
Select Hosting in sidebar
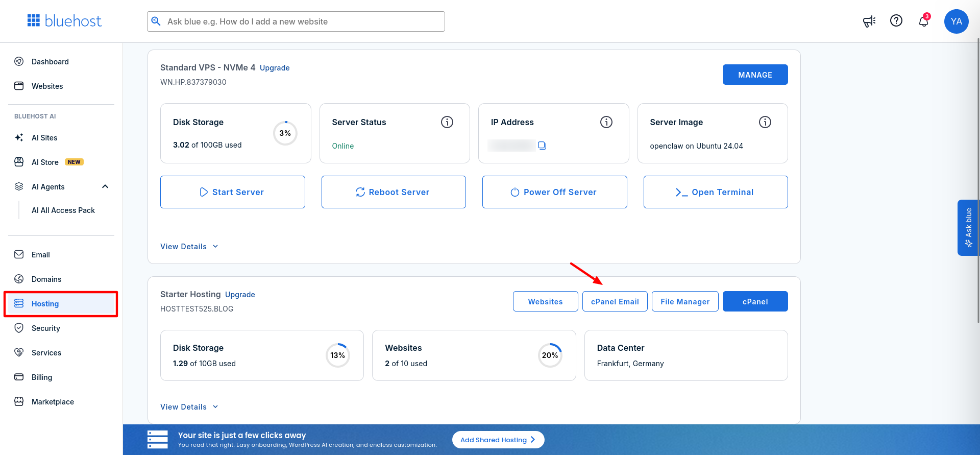(x=61, y=303)
